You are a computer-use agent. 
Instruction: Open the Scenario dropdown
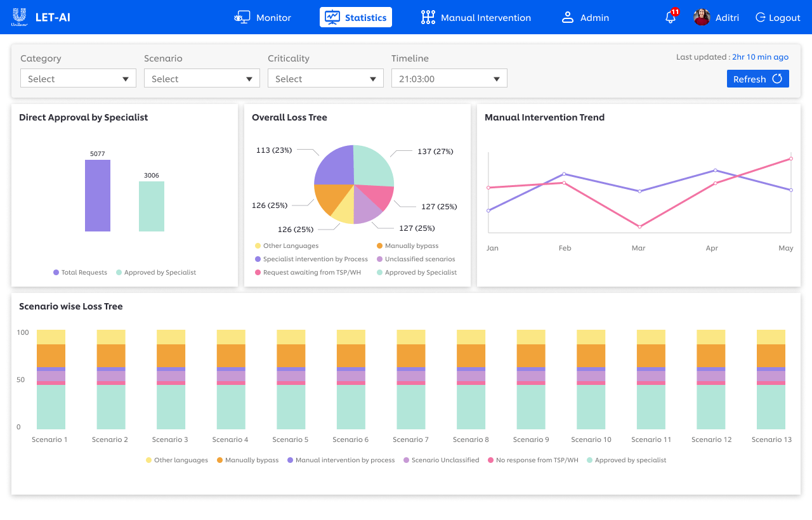(x=202, y=79)
